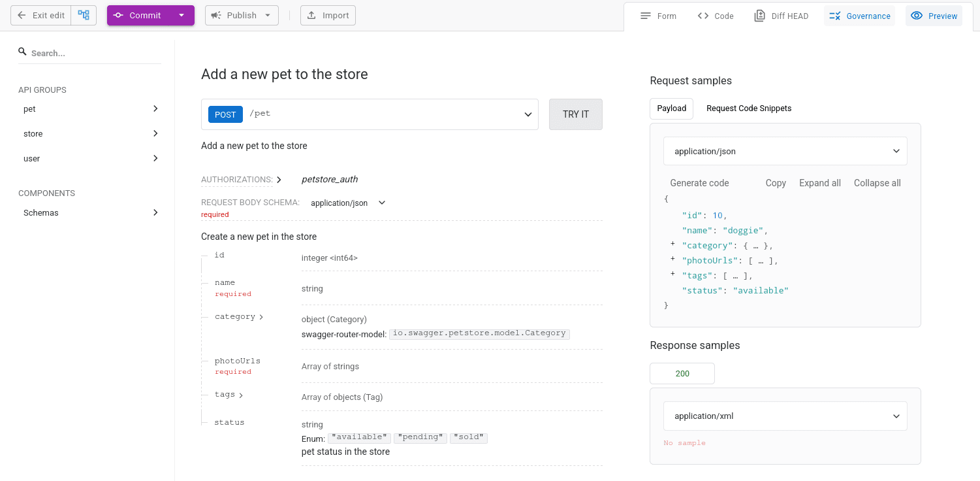Expand the tags property
Viewport: 980px width, 481px height.
click(229, 395)
